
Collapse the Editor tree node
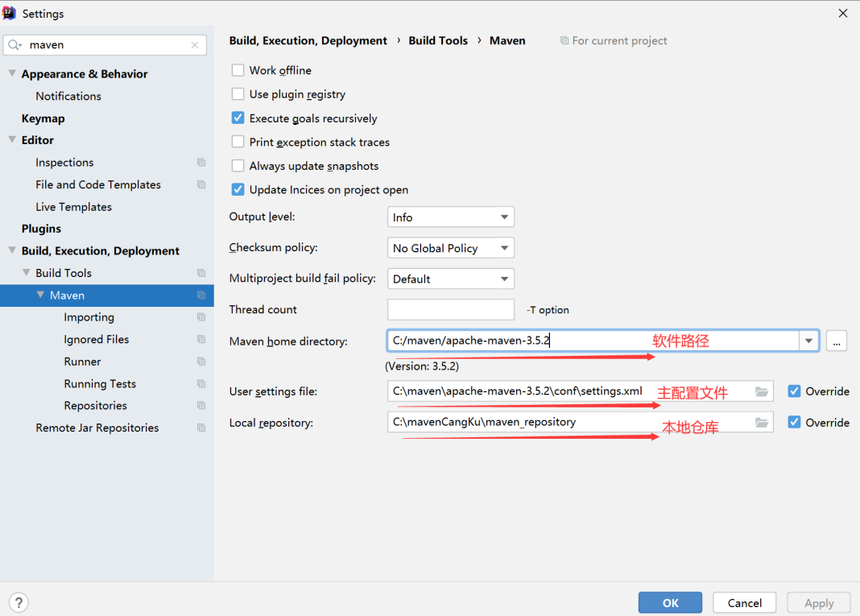[x=12, y=140]
